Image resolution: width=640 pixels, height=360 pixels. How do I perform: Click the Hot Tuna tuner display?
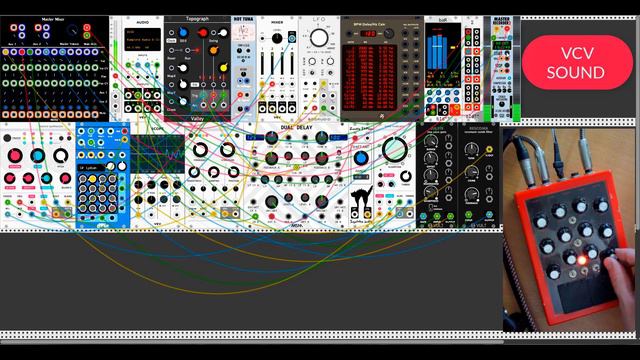coord(244,31)
